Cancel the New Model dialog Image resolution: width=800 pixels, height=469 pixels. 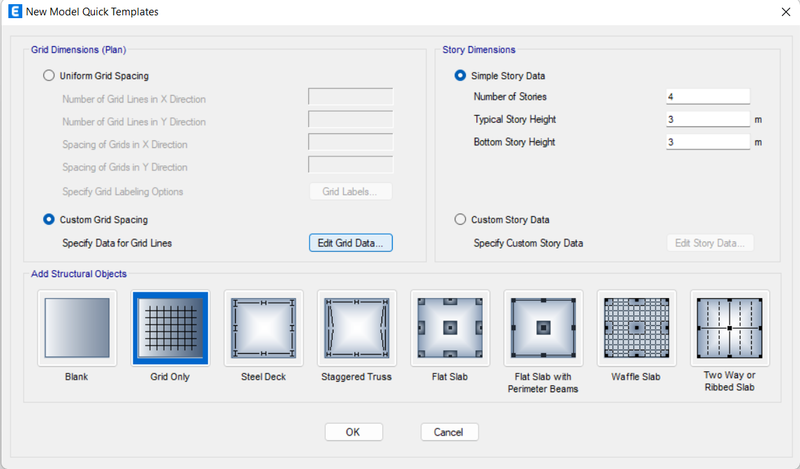tap(449, 432)
